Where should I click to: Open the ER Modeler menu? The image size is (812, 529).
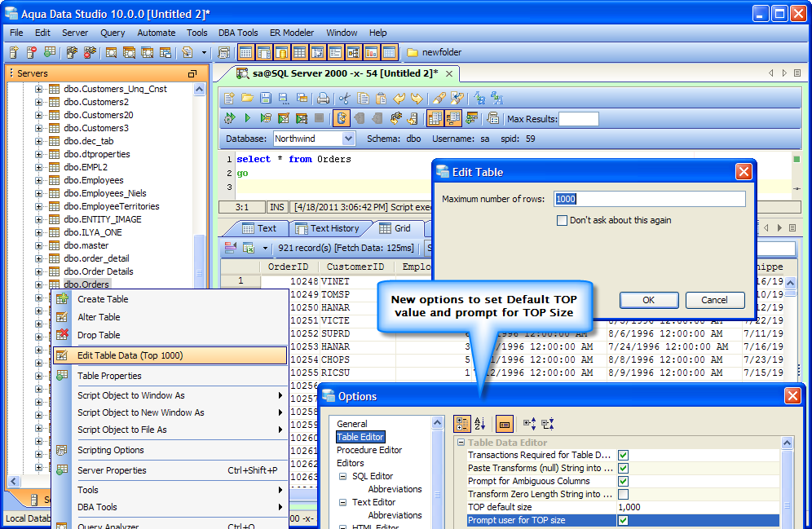292,33
